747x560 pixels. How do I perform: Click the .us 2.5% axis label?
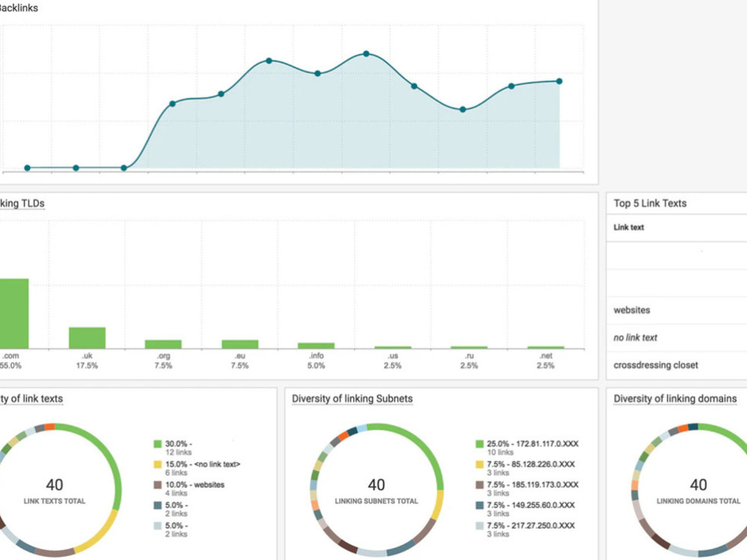pyautogui.click(x=393, y=361)
